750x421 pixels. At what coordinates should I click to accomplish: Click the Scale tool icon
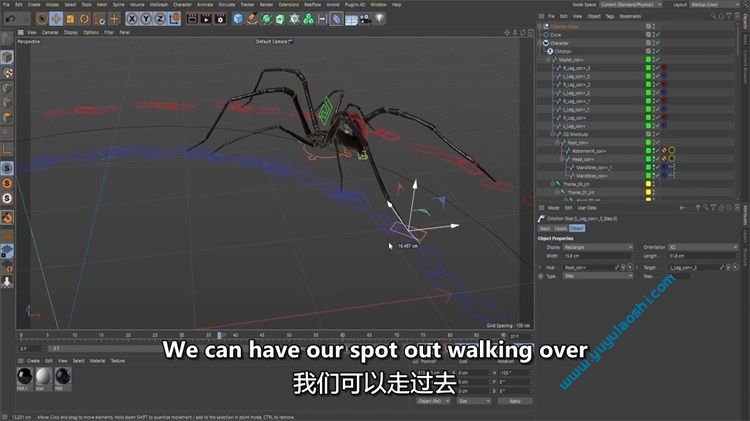coord(70,18)
